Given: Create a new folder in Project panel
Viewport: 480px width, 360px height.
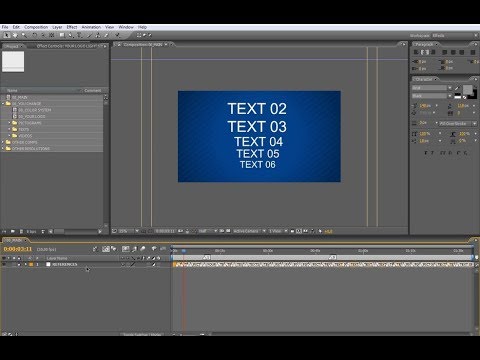Looking at the screenshot, I should click(x=13, y=231).
